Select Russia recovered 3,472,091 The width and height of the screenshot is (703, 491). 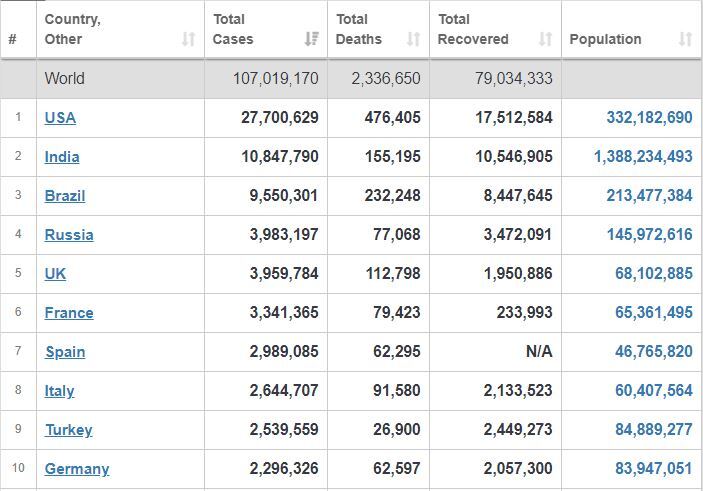(518, 235)
